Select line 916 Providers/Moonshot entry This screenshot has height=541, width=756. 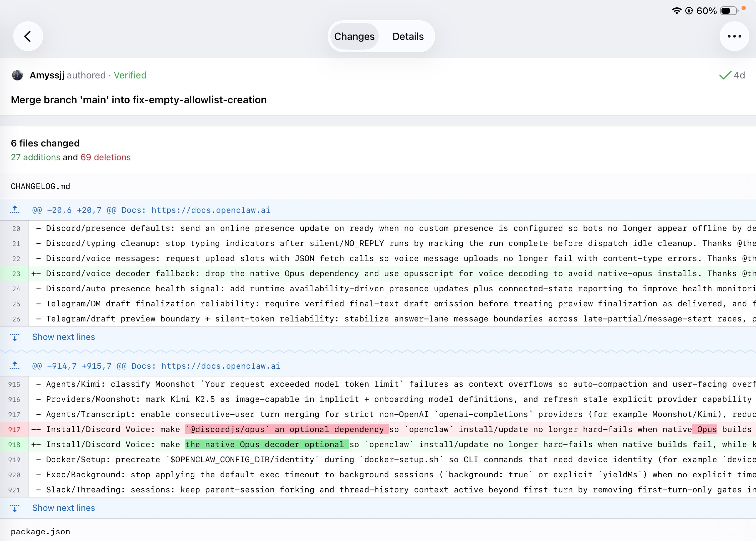point(378,399)
